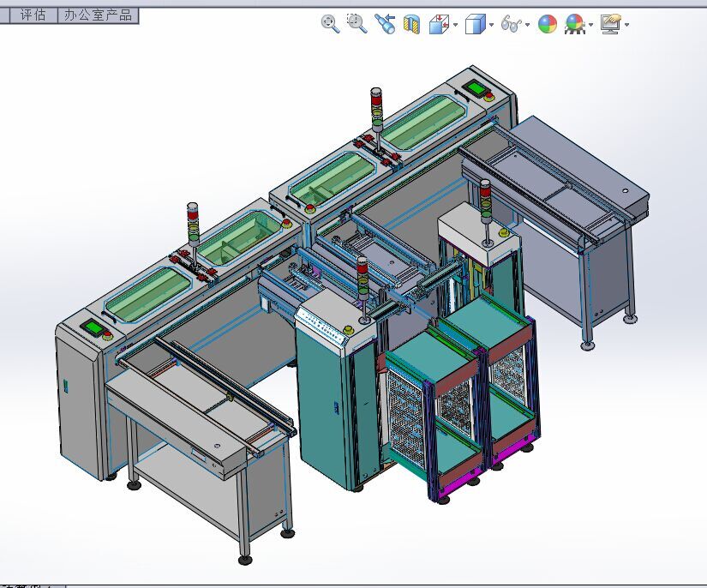The image size is (707, 588).
Task: Click the Previous View icon
Action: pyautogui.click(x=385, y=24)
